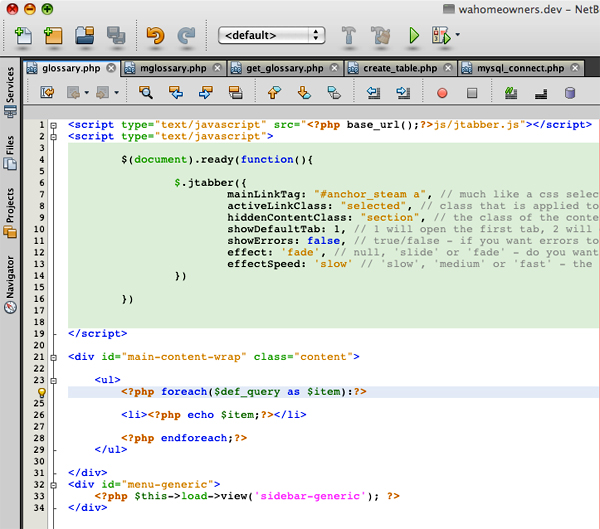Switch to the create_table.php tab

(400, 68)
